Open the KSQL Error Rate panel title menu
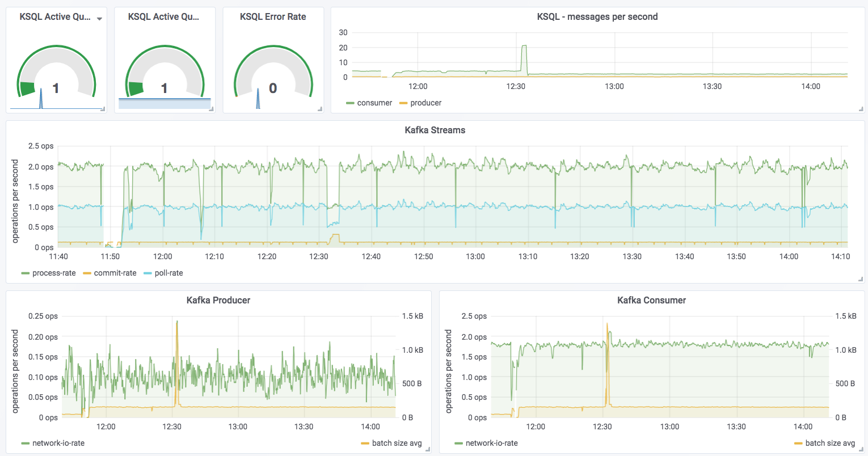The width and height of the screenshot is (868, 456). [x=273, y=17]
